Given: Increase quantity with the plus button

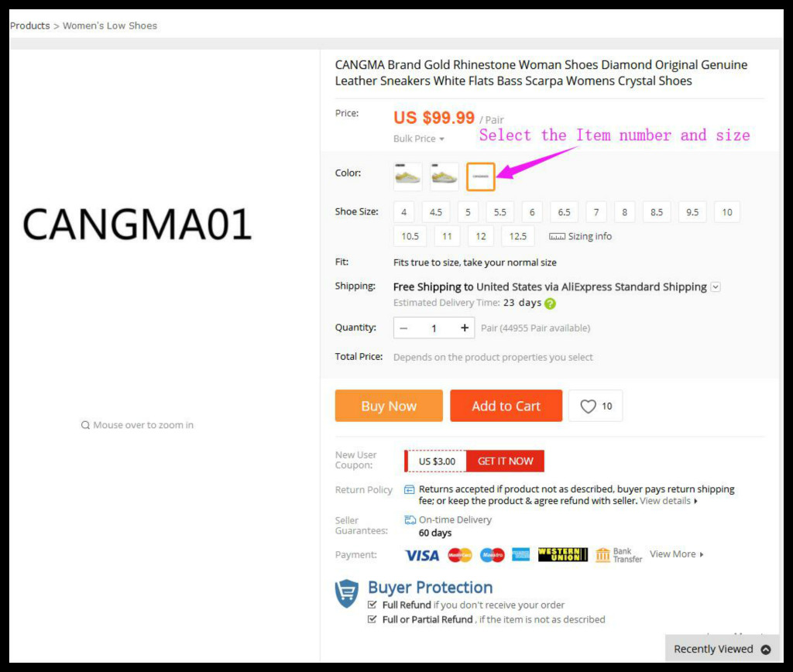Looking at the screenshot, I should click(465, 328).
